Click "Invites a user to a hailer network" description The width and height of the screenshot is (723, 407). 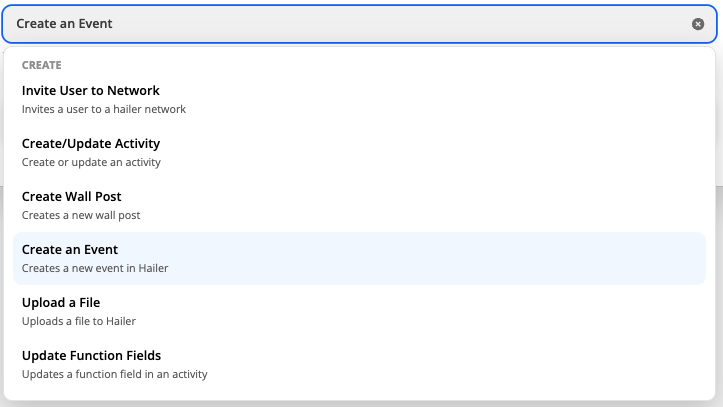[104, 109]
